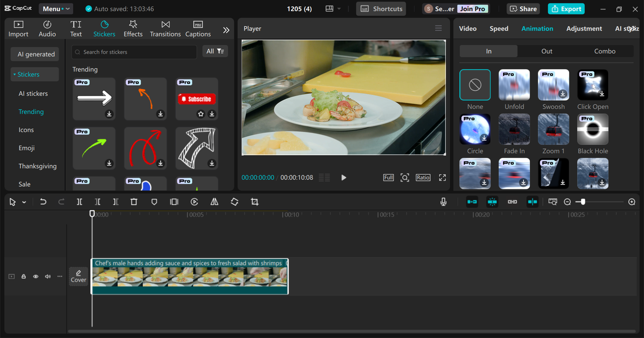
Task: Toggle the preview axis
Action: (532, 201)
